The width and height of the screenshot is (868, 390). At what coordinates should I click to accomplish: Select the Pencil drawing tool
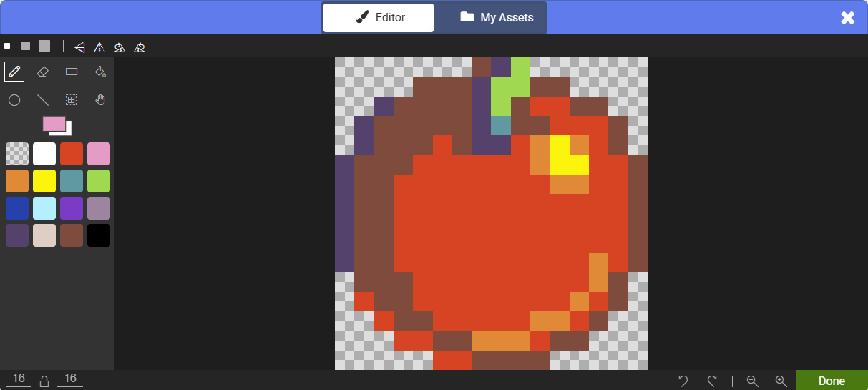pyautogui.click(x=14, y=72)
